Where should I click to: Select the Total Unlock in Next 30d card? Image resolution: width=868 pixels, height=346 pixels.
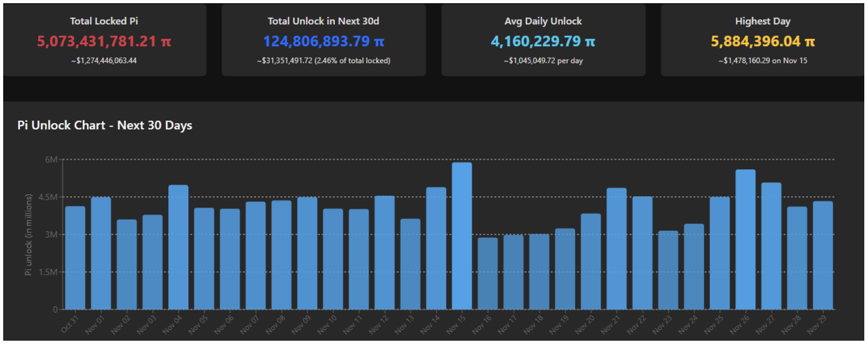click(324, 40)
